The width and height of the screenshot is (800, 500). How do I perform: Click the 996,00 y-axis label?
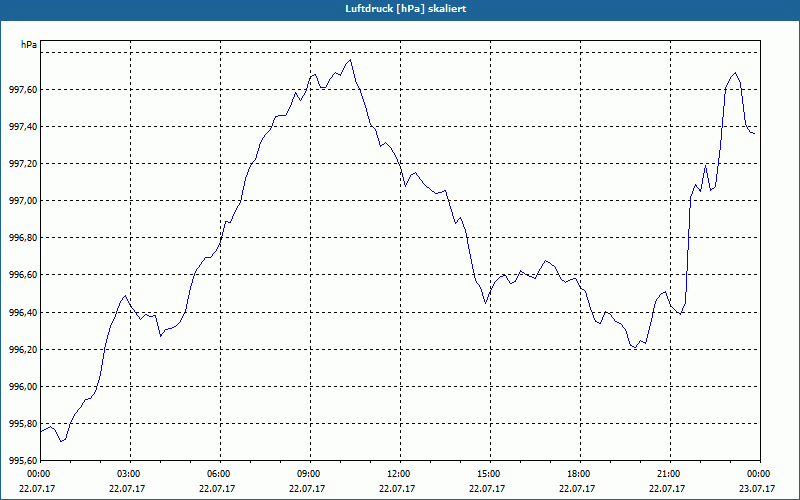click(23, 387)
